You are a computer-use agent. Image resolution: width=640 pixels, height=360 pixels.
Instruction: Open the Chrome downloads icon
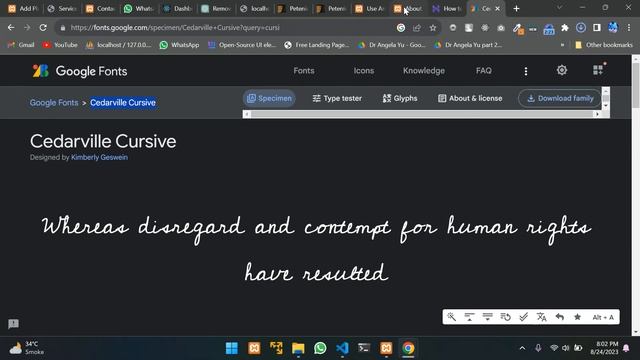[581, 28]
